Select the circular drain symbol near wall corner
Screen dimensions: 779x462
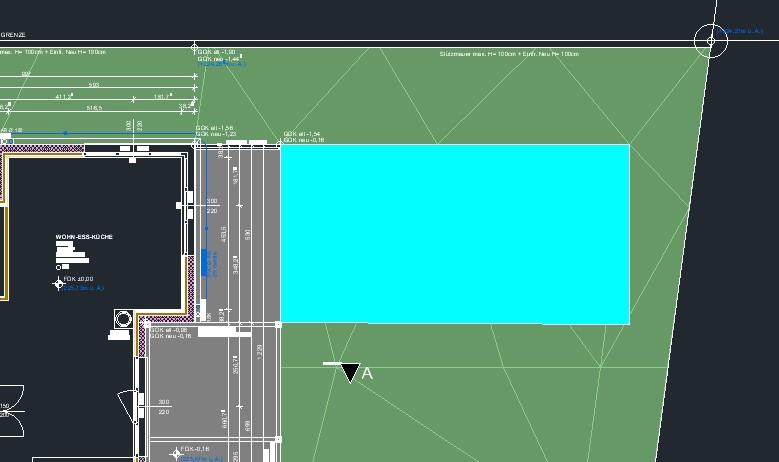tap(124, 319)
